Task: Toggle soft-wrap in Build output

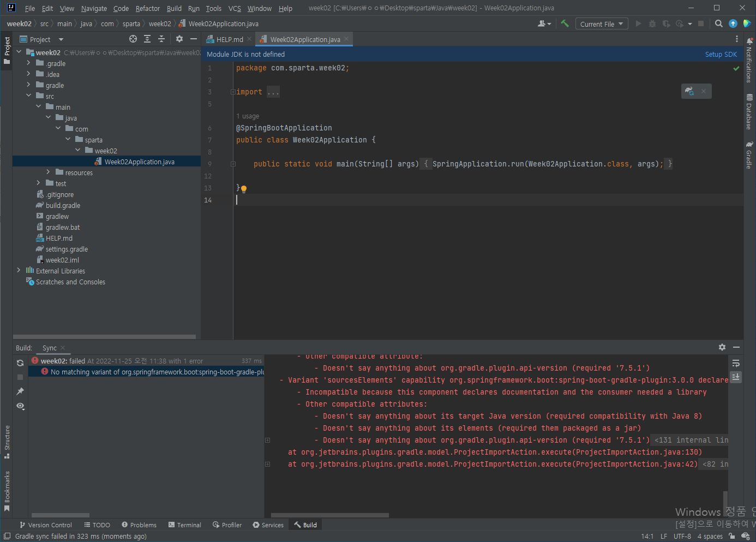Action: tap(736, 363)
